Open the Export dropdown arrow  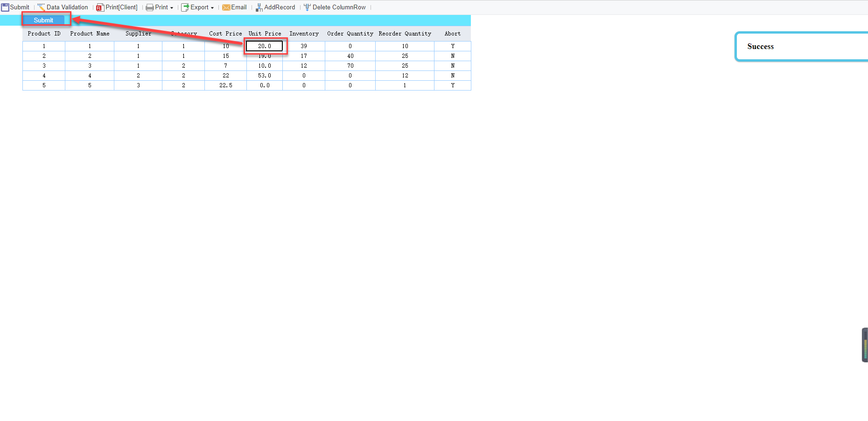pyautogui.click(x=212, y=8)
